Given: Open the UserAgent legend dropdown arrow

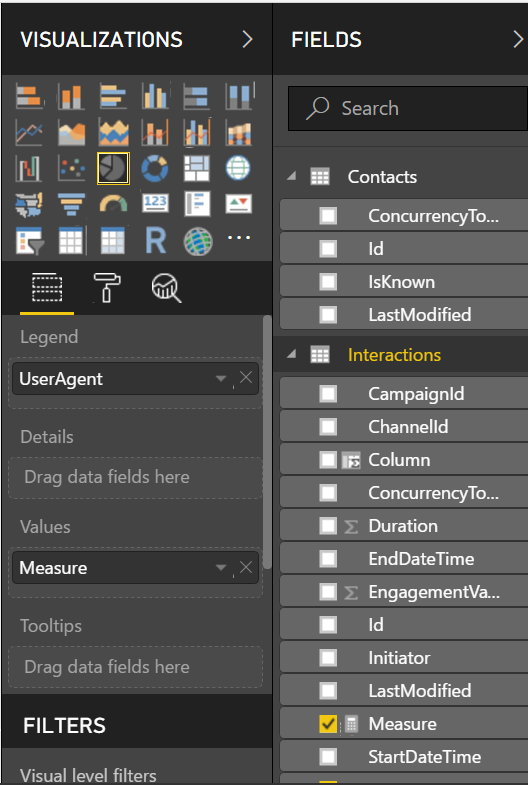Looking at the screenshot, I should pos(221,379).
